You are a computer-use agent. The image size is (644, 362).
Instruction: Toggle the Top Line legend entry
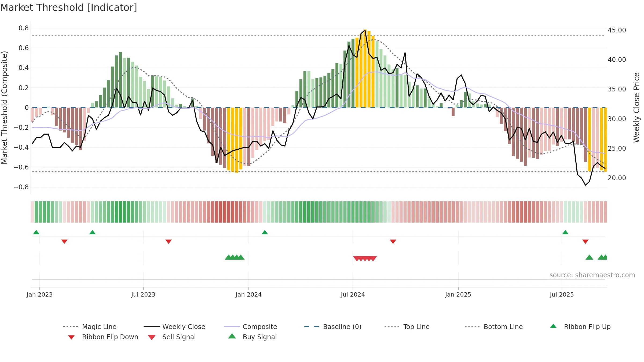(407, 327)
